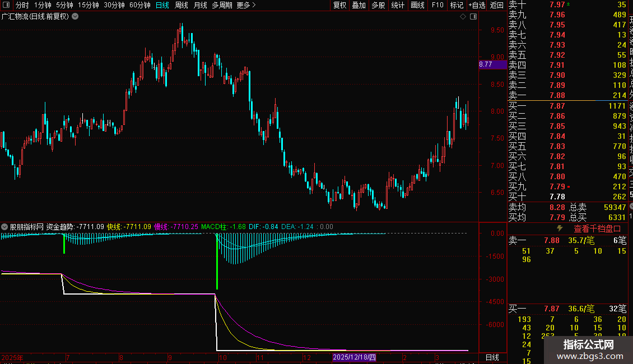Select the 30分钟 period
The width and height of the screenshot is (633, 364).
[x=114, y=5]
